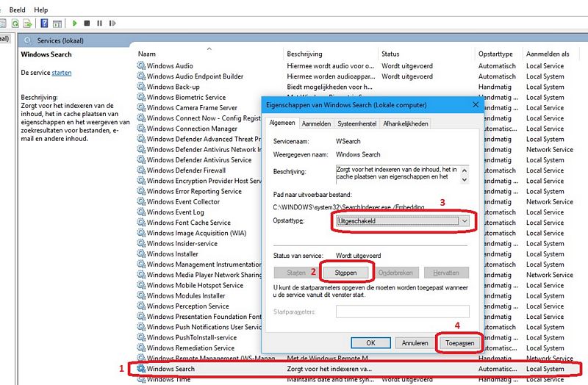Click the gear icon beside Windows Event Collector
Viewport: 588px width, 385px height.
[x=141, y=202]
